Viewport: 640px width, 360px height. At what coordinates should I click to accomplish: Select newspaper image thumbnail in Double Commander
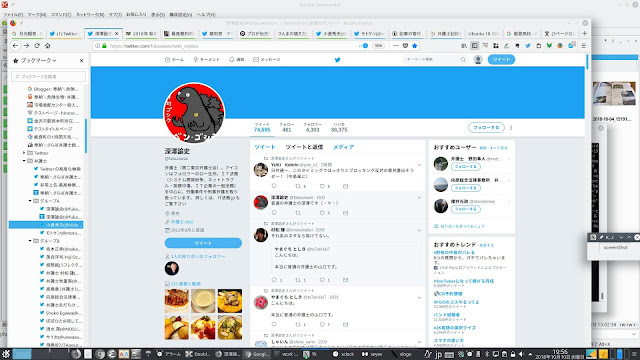click(x=614, y=93)
